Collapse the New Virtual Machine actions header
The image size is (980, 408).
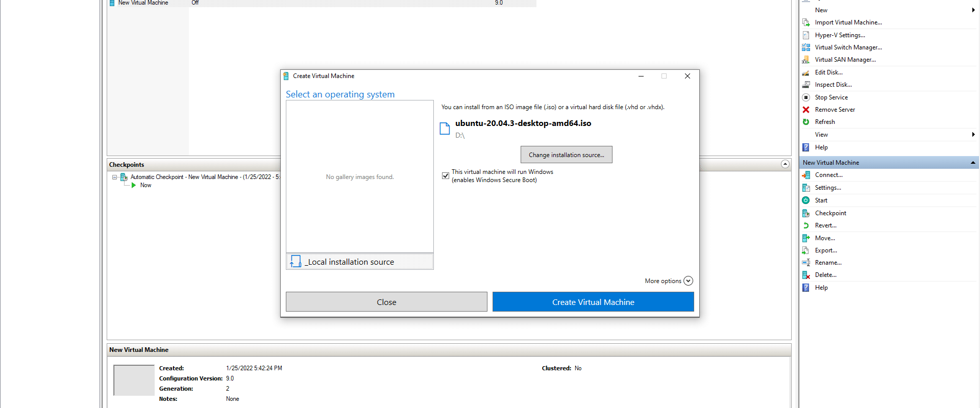(973, 163)
